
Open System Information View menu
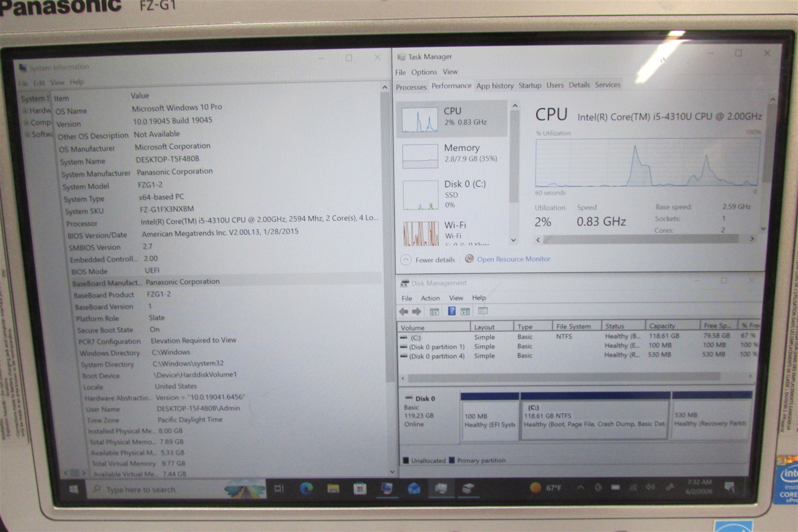pos(57,82)
